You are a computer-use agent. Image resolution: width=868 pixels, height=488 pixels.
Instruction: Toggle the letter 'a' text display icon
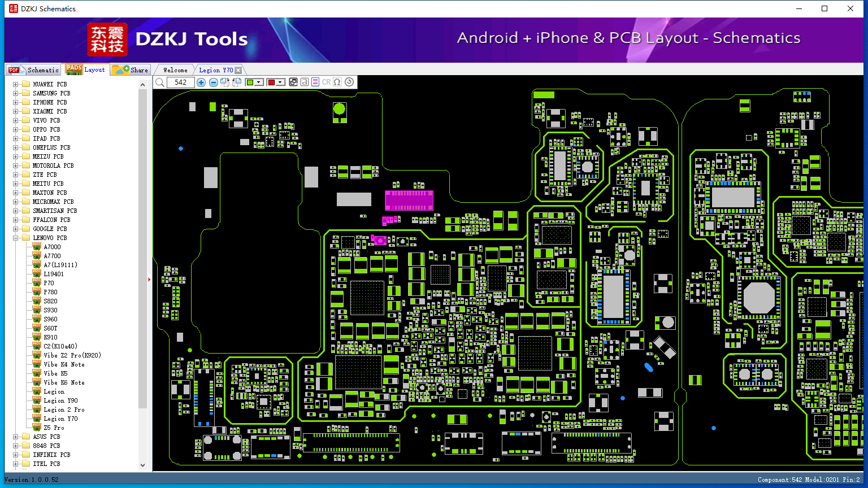tap(305, 82)
